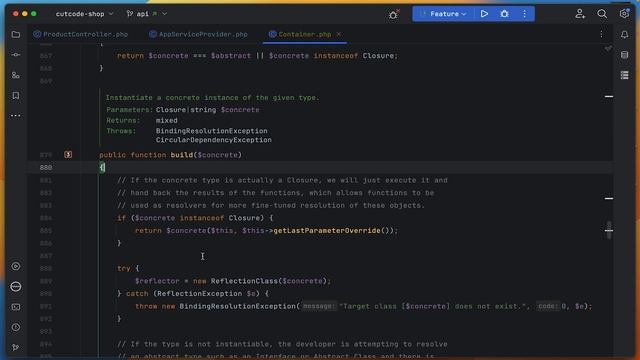Click line number 880 in the gutter
The image size is (640, 360).
pos(46,167)
